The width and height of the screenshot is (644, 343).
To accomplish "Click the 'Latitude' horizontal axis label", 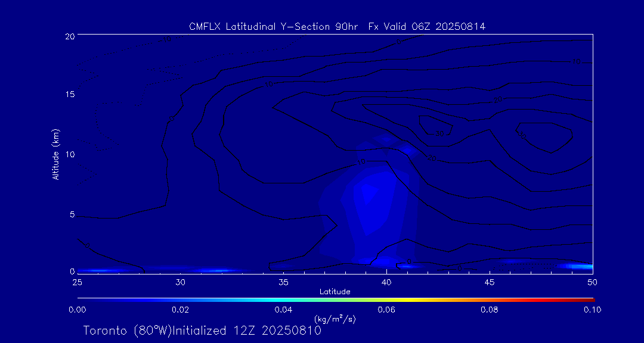I will tap(335, 291).
